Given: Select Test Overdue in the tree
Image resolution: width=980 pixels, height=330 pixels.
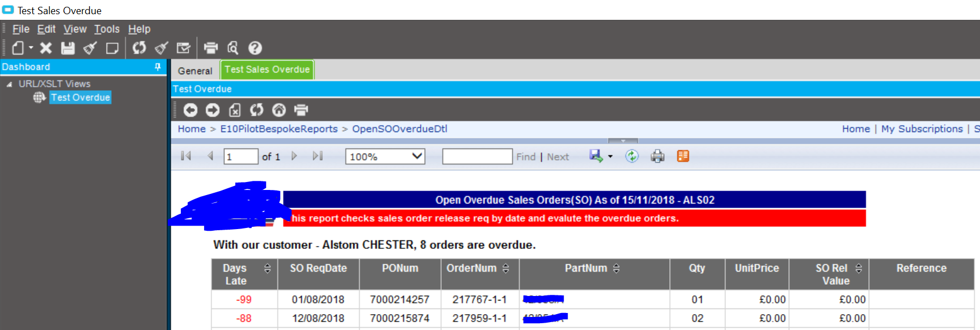Looking at the screenshot, I should pos(80,98).
